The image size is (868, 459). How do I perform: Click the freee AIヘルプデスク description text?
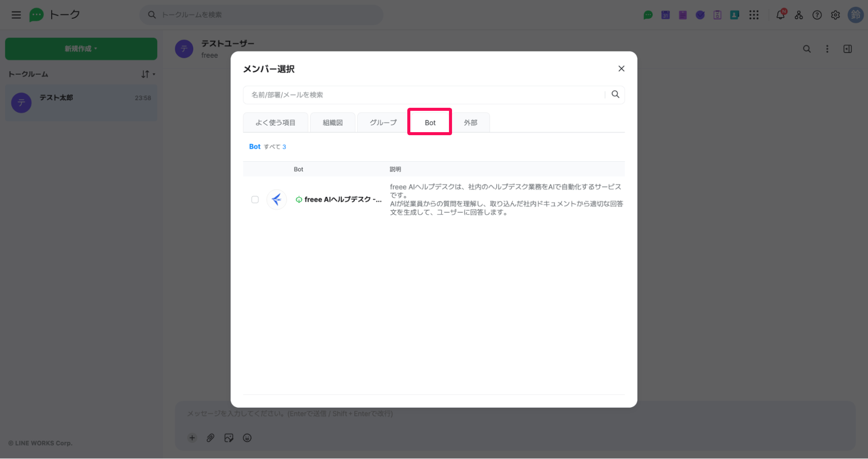tap(506, 200)
